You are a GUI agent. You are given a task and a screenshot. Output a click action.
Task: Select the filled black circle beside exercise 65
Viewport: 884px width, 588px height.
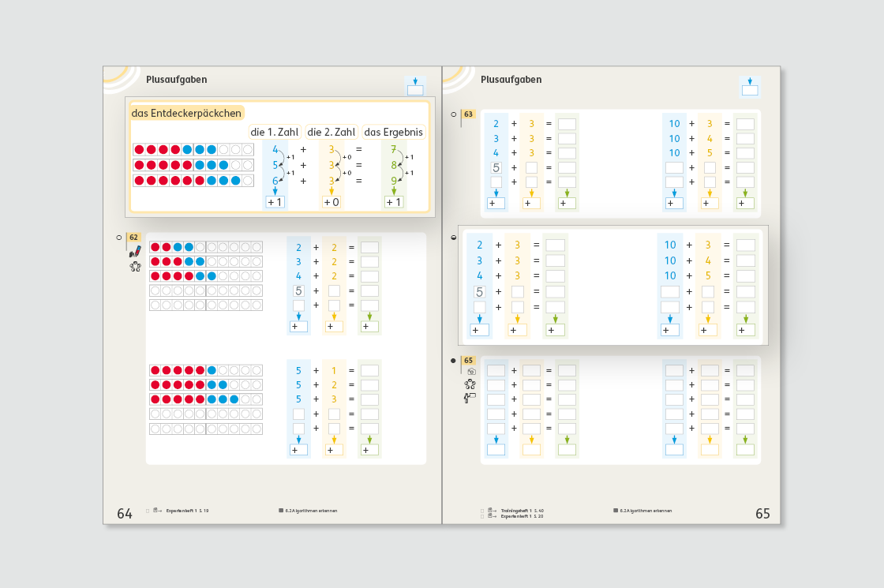pyautogui.click(x=453, y=360)
